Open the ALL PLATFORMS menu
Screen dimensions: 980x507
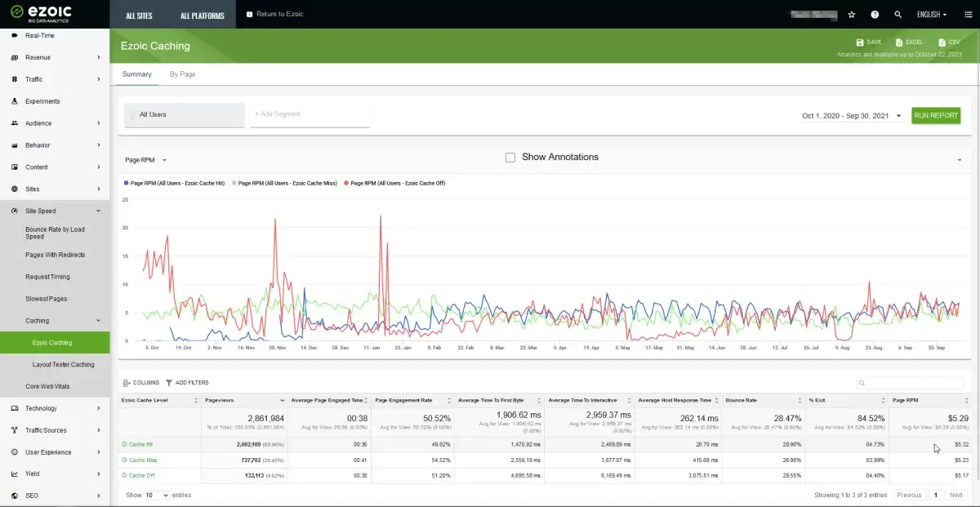coord(203,16)
